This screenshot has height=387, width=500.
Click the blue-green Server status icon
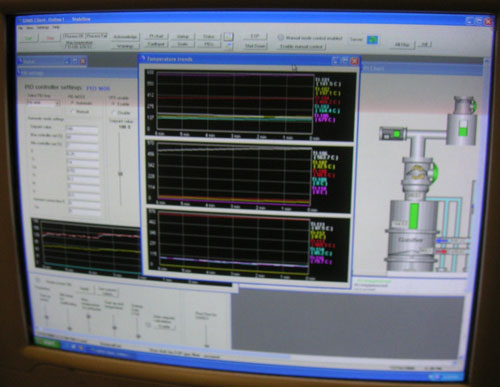point(372,40)
